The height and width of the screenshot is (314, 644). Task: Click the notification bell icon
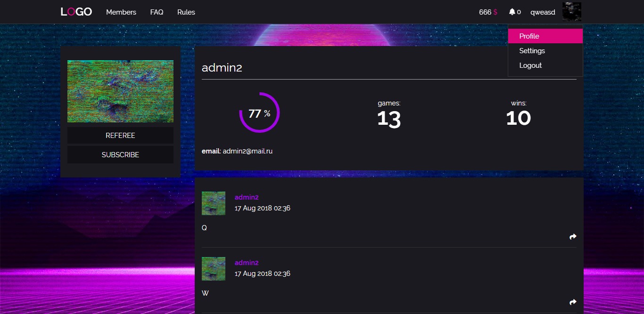pos(512,12)
